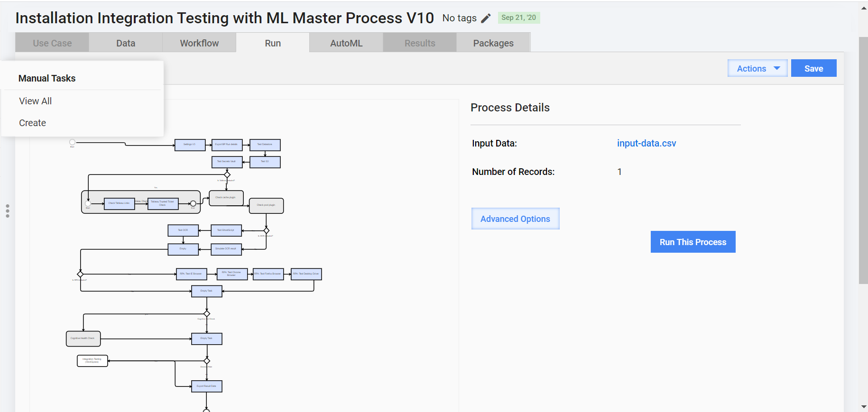Expand Advanced Options
The height and width of the screenshot is (412, 868).
[x=516, y=219]
